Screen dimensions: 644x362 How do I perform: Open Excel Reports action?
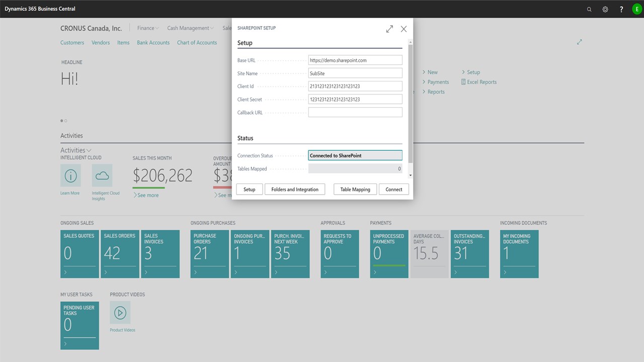(479, 82)
